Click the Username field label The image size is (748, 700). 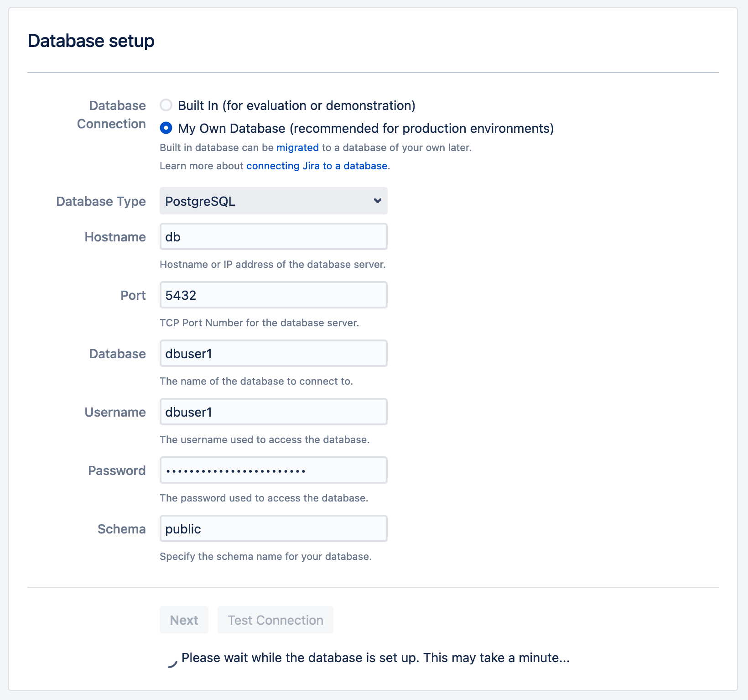115,413
